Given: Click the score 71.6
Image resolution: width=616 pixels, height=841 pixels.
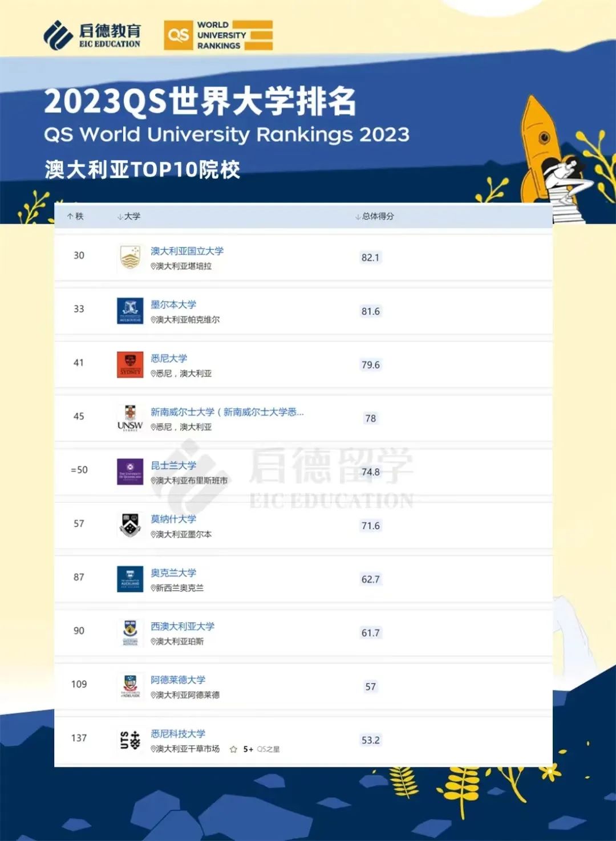Looking at the screenshot, I should 370,526.
